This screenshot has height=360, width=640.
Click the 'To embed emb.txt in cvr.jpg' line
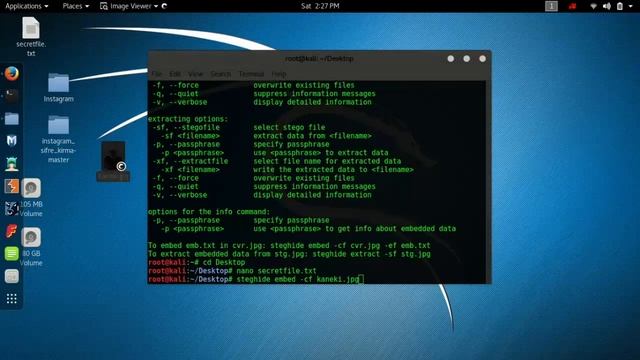(289, 245)
